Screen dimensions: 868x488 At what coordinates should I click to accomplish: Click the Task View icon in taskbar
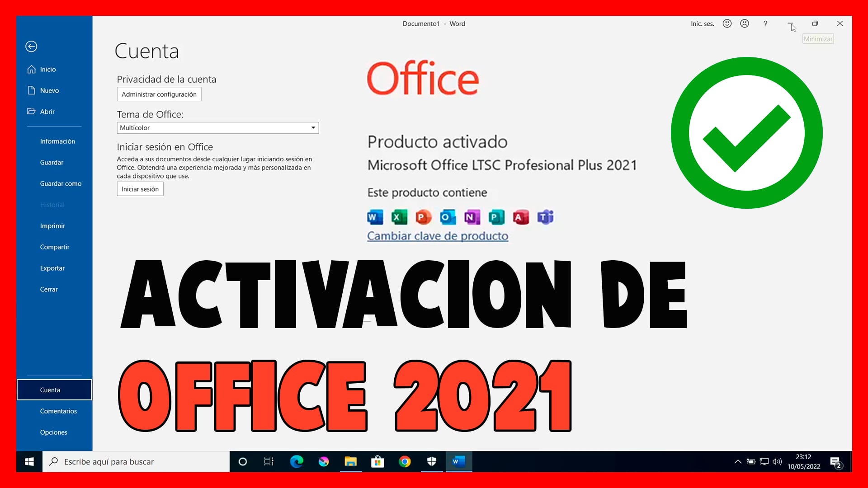coord(268,462)
